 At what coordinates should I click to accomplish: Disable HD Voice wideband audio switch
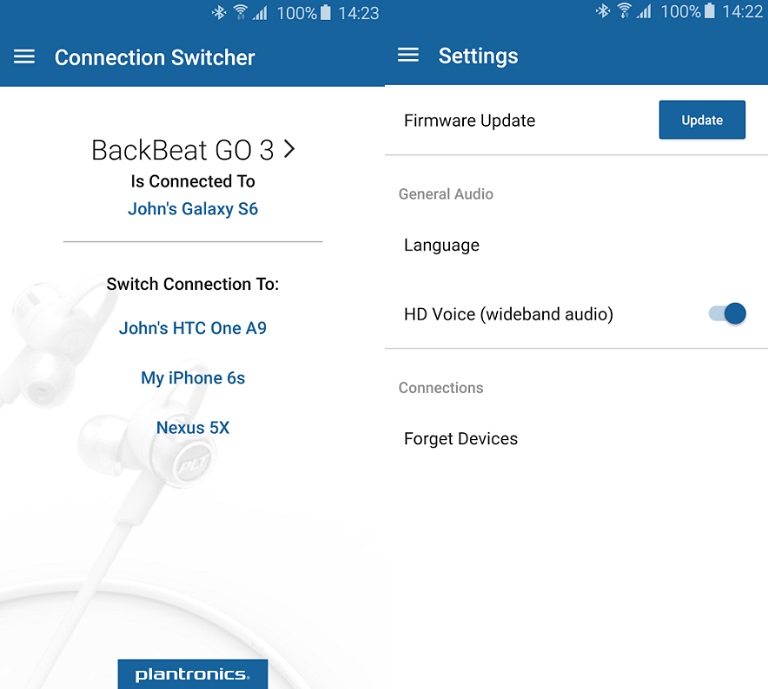click(728, 314)
